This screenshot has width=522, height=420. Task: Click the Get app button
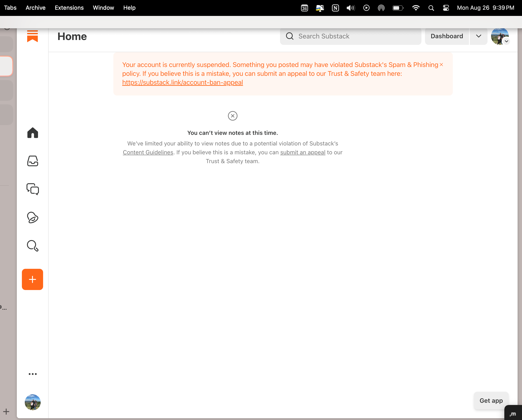tap(491, 401)
